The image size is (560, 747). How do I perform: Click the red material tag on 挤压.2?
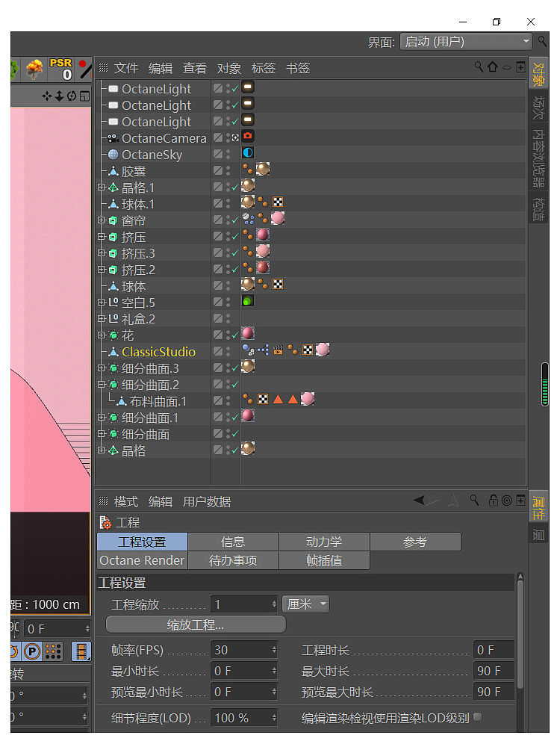pyautogui.click(x=263, y=267)
